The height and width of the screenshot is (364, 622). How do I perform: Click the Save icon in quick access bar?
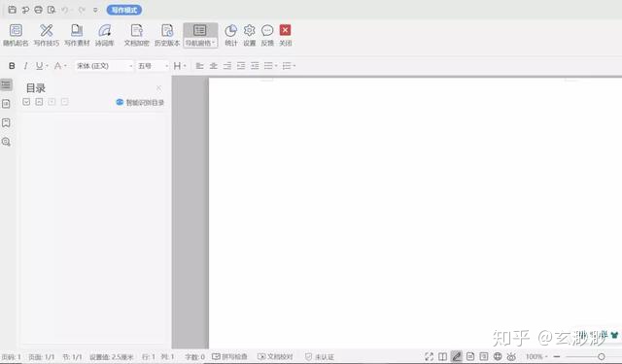pos(13,10)
